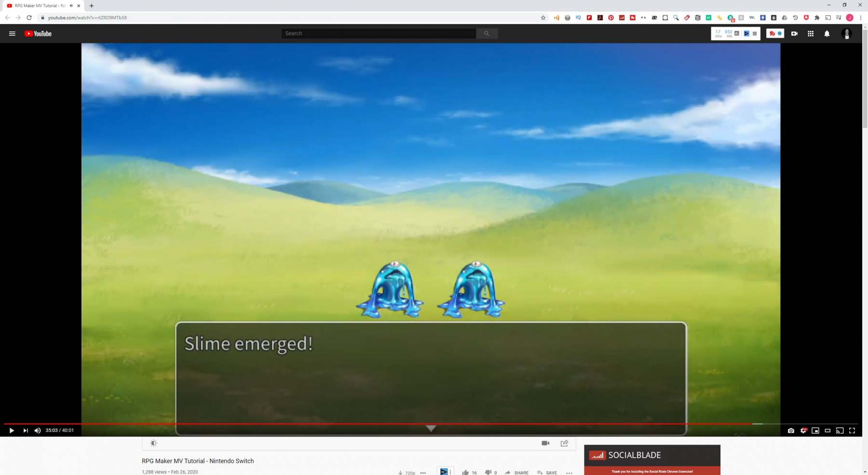Close the RPG Maker MV Tutorial tab
The width and height of the screenshot is (868, 475).
click(x=79, y=6)
